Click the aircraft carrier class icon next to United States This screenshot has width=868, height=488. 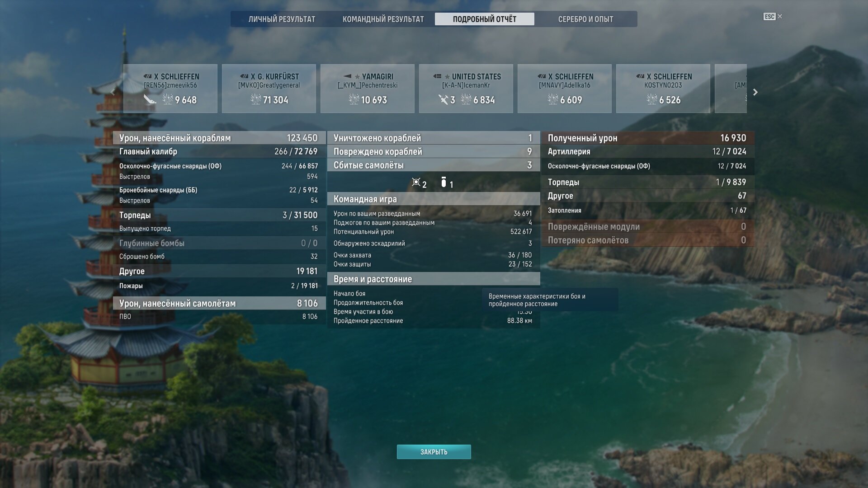pyautogui.click(x=437, y=76)
